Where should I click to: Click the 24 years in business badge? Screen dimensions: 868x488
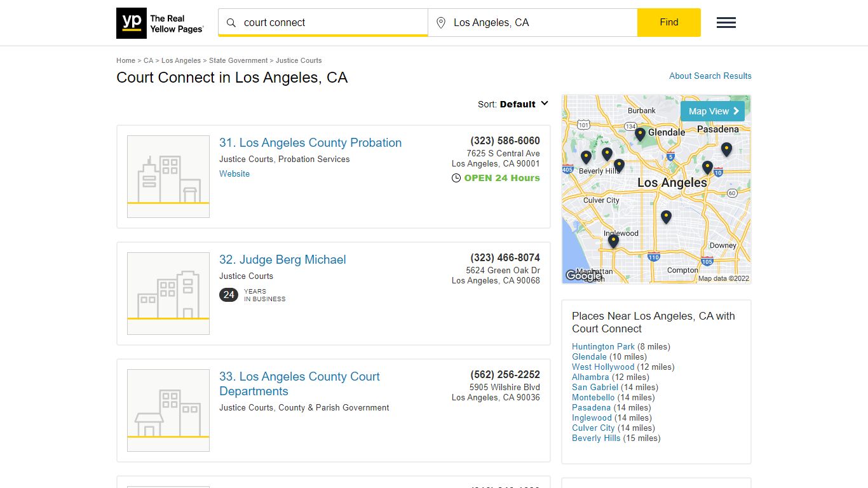point(229,295)
